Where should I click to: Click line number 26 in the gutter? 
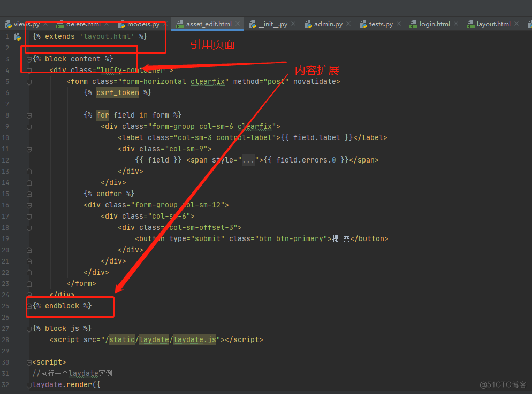coord(5,318)
